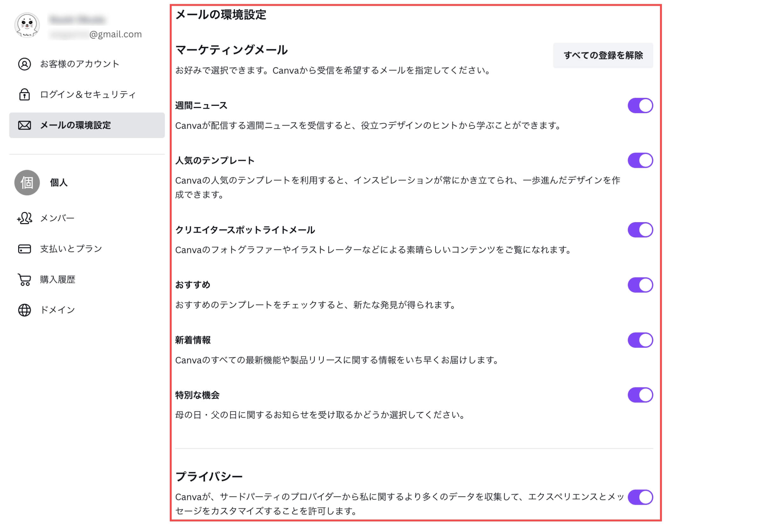763x532 pixels.
Task: Open the メンバー page
Action: click(x=87, y=218)
